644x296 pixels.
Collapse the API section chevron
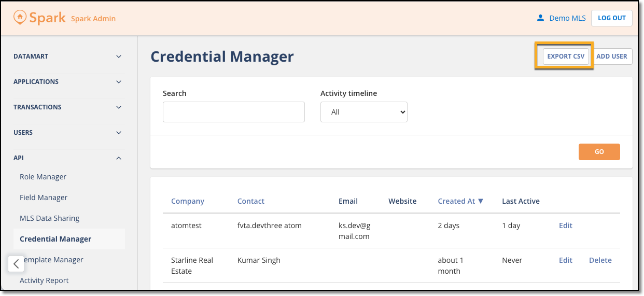119,158
